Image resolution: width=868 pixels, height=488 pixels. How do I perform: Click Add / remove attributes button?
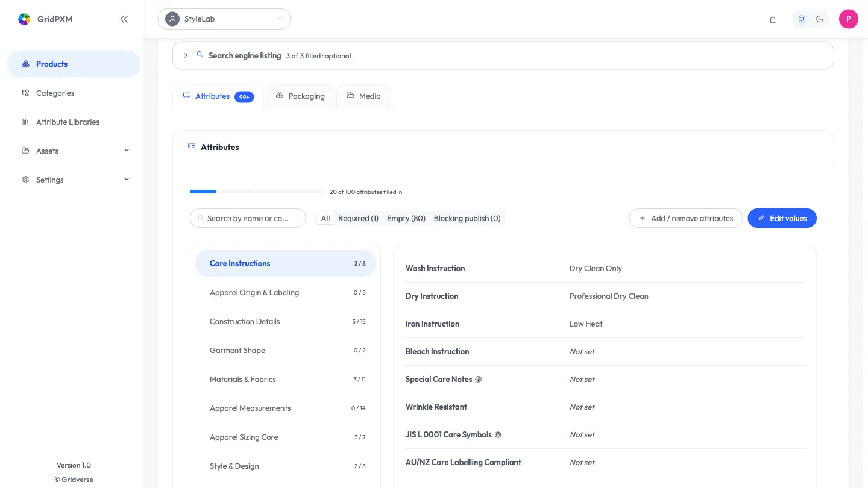pyautogui.click(x=686, y=218)
